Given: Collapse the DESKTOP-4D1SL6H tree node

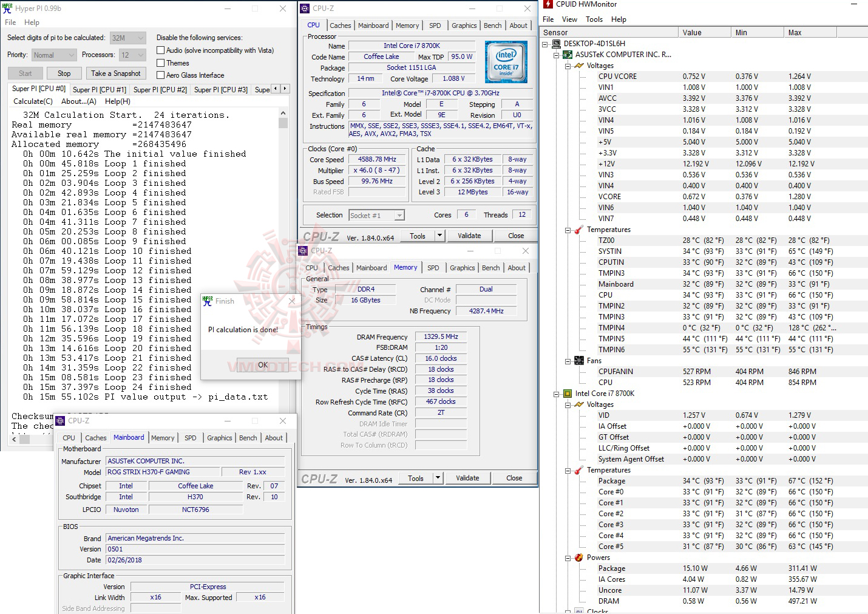Looking at the screenshot, I should coord(545,44).
